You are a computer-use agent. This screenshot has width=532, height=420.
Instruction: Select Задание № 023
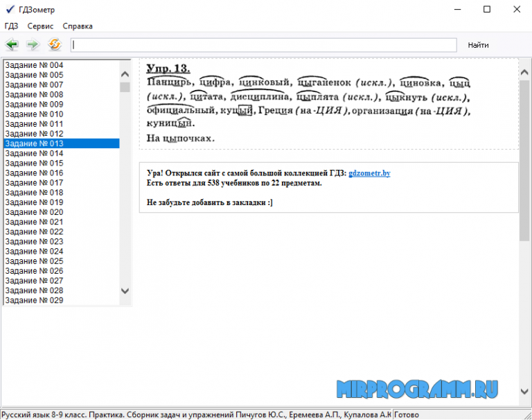[x=62, y=242]
